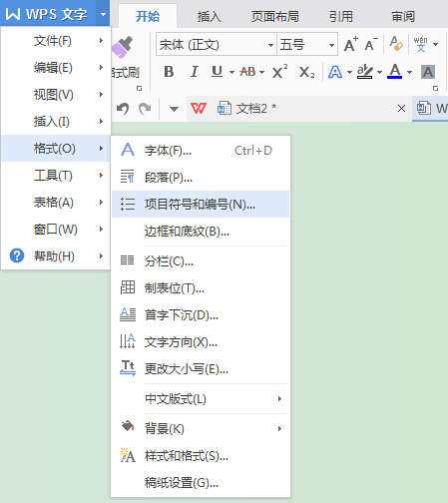
Task: Open 视图(V) menu
Action: click(x=56, y=95)
